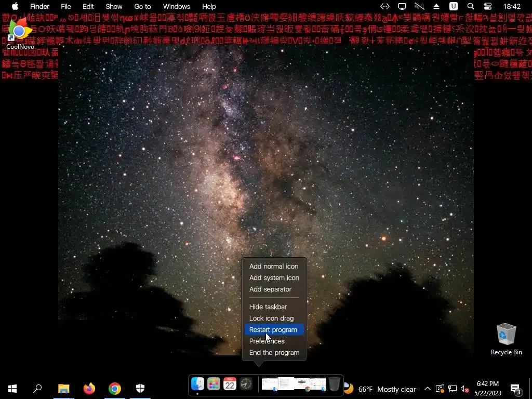This screenshot has width=532, height=399.
Task: Switch to Google Chrome in taskbar
Action: point(115,389)
